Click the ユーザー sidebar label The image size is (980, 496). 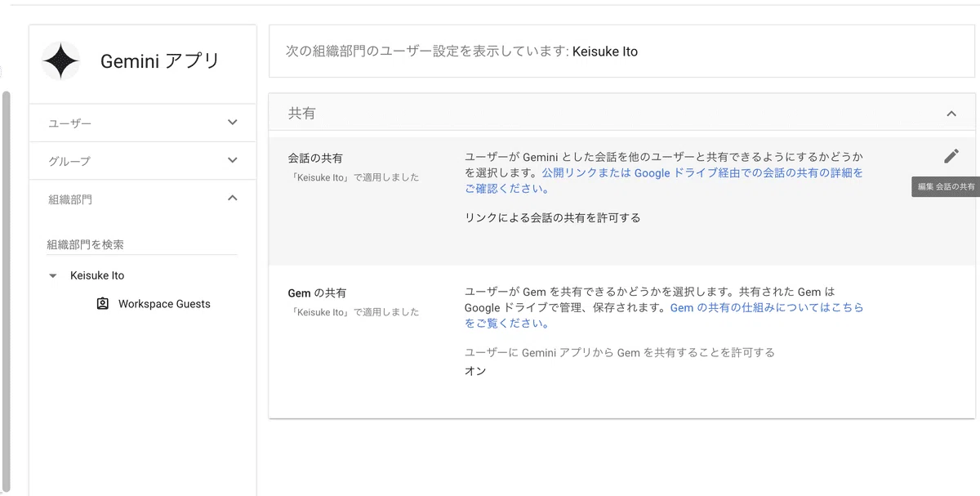70,123
